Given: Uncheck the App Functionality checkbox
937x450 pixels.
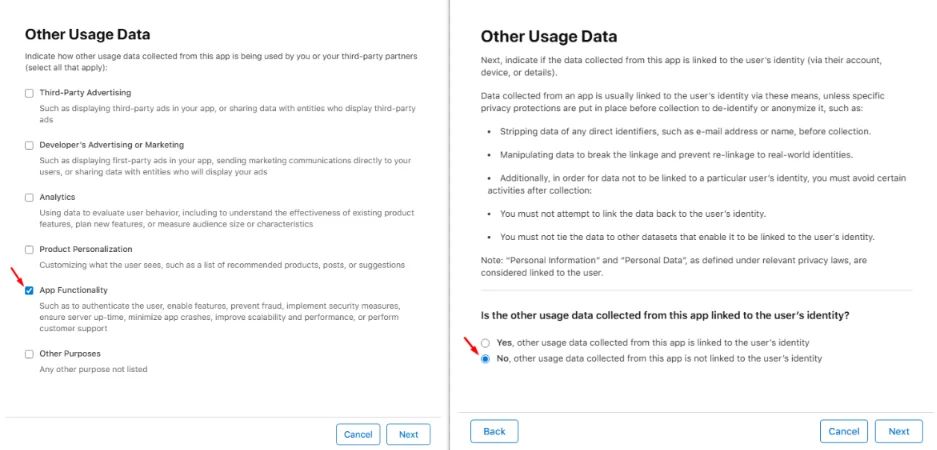Looking at the screenshot, I should click(30, 290).
